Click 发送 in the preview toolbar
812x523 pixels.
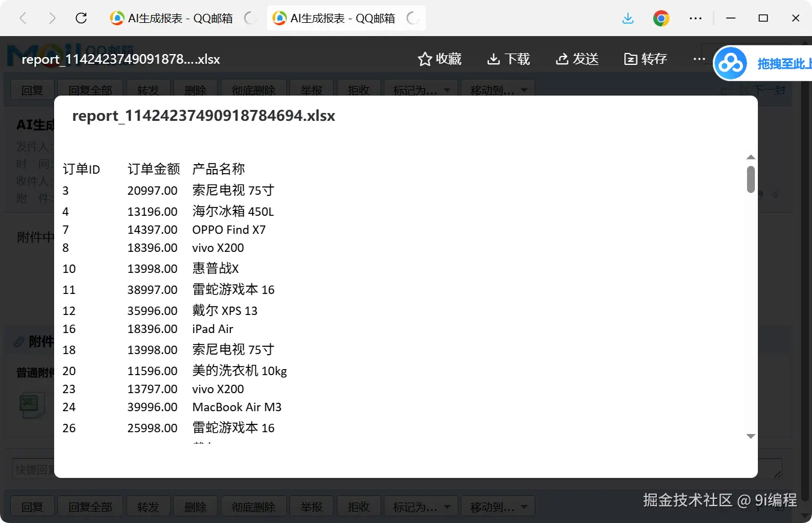tap(577, 59)
